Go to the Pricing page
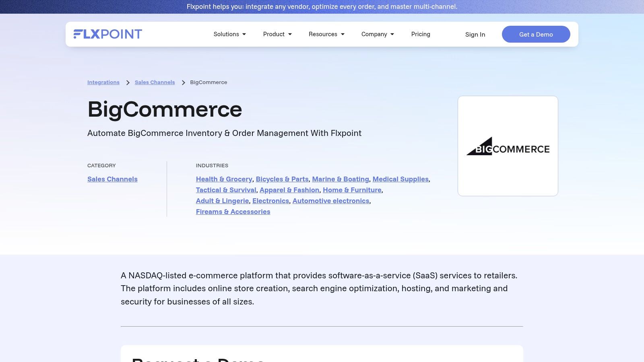 point(421,34)
